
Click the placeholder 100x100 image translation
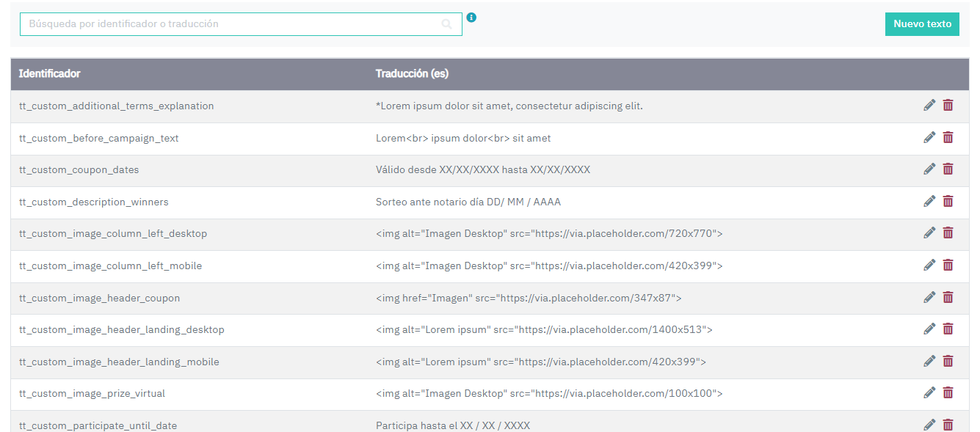[x=549, y=394]
